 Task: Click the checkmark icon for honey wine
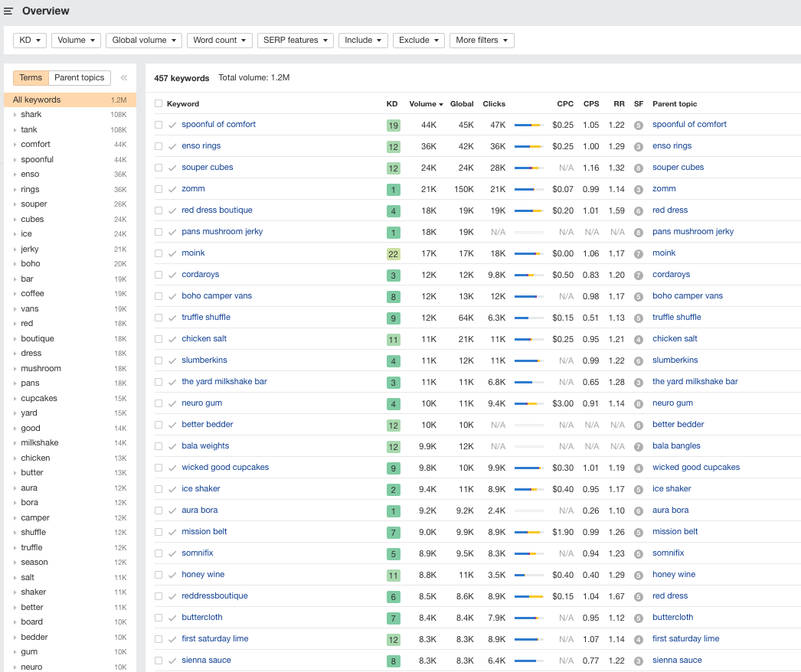coord(172,575)
